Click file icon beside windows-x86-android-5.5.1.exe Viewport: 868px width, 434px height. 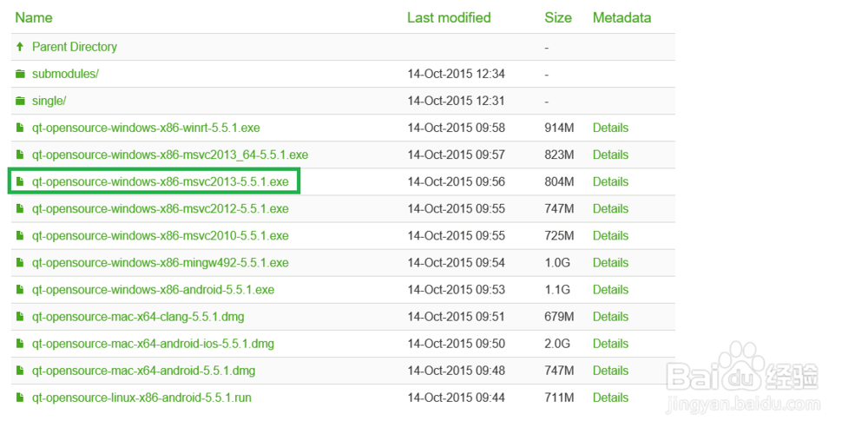[20, 290]
